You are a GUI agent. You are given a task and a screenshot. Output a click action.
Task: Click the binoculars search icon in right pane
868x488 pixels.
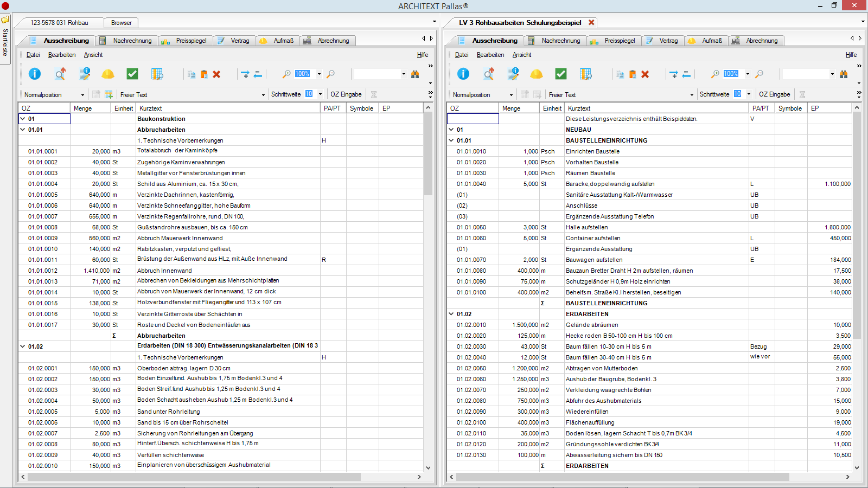844,74
